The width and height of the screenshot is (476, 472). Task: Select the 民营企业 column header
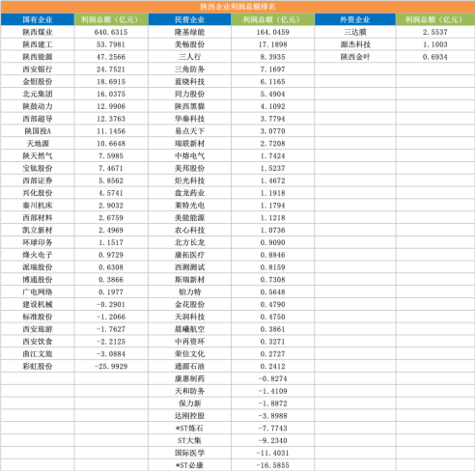tap(189, 19)
